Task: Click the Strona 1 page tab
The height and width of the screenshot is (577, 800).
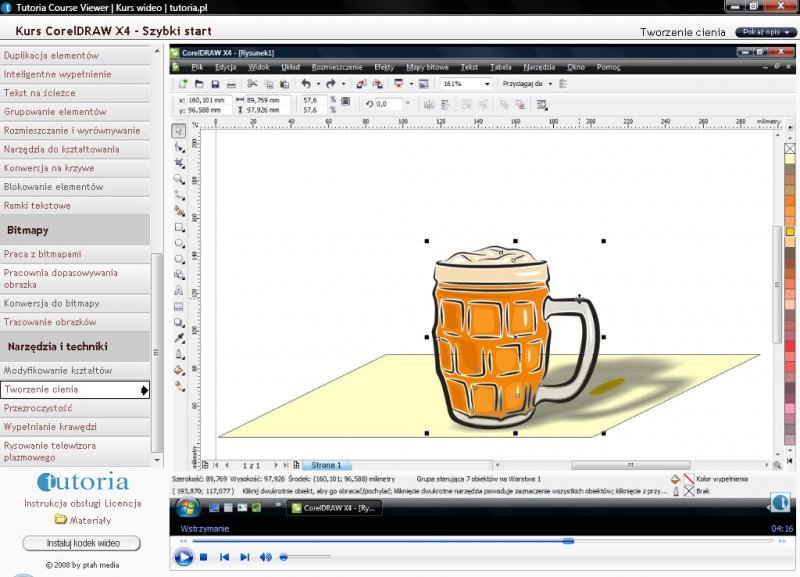Action: 326,465
